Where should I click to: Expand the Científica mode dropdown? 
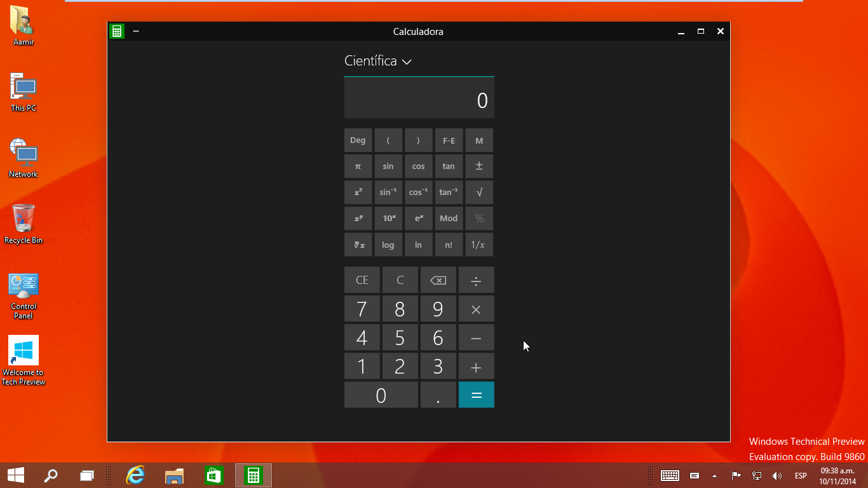click(x=378, y=62)
